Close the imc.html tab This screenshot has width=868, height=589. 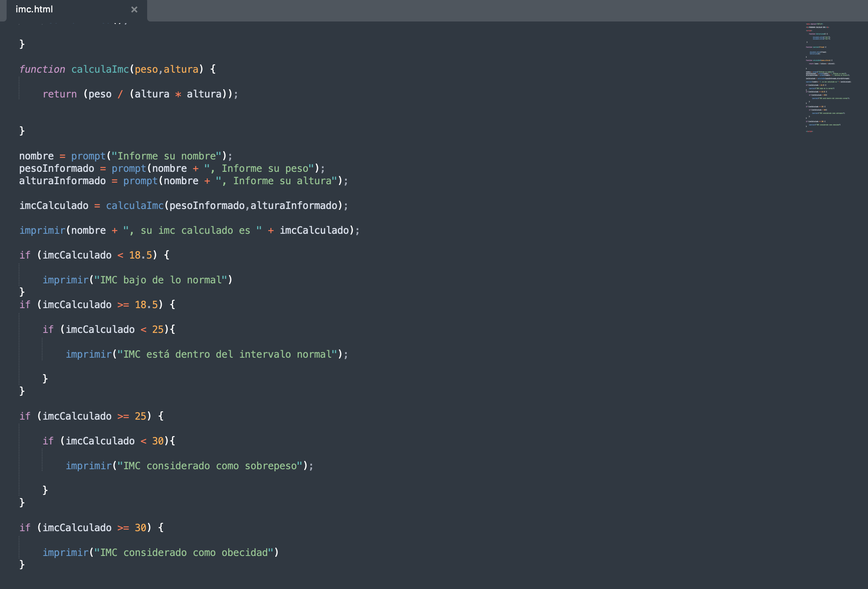[134, 9]
